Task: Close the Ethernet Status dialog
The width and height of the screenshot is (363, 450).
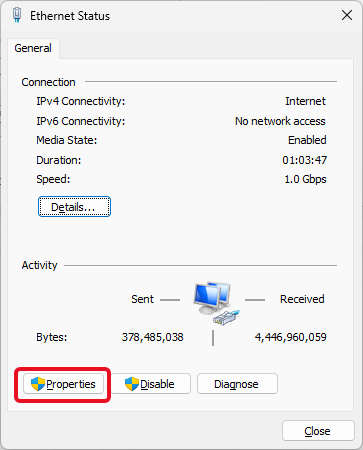Action: [x=318, y=431]
